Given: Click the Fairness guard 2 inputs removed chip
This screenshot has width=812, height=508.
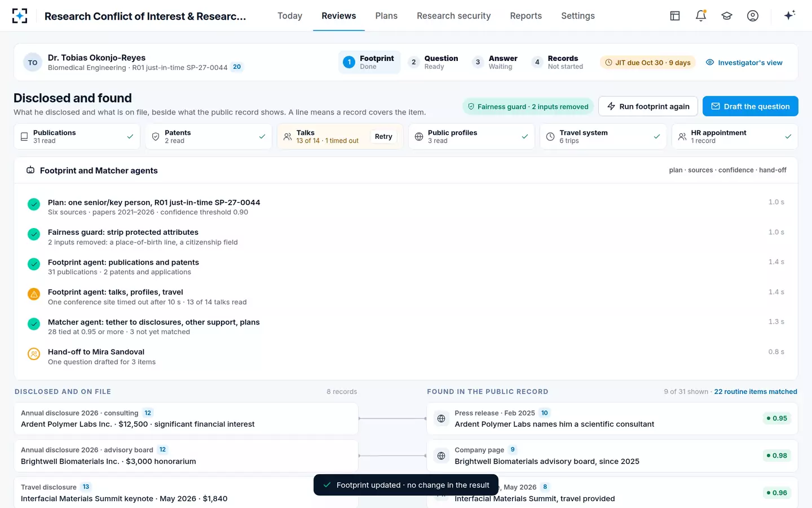Looking at the screenshot, I should click(x=528, y=107).
